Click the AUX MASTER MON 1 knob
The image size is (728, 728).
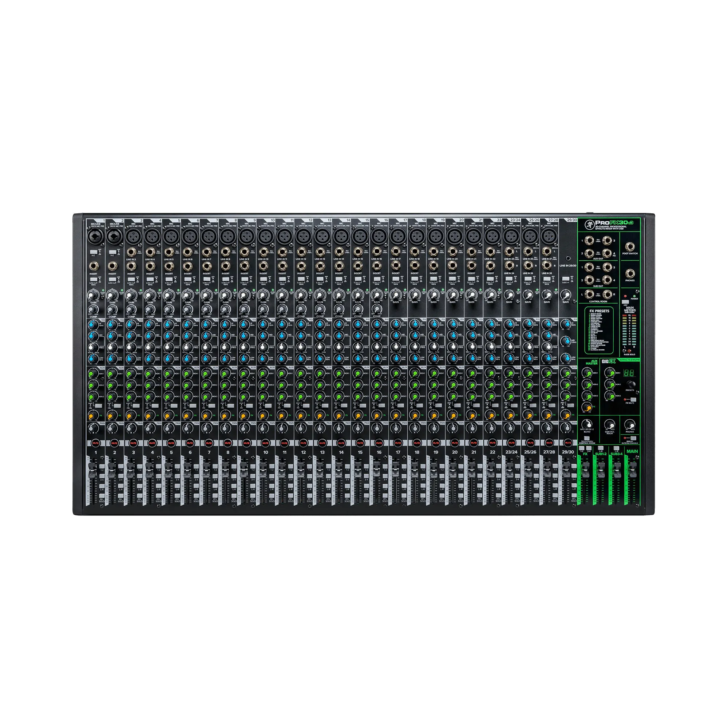pyautogui.click(x=588, y=373)
